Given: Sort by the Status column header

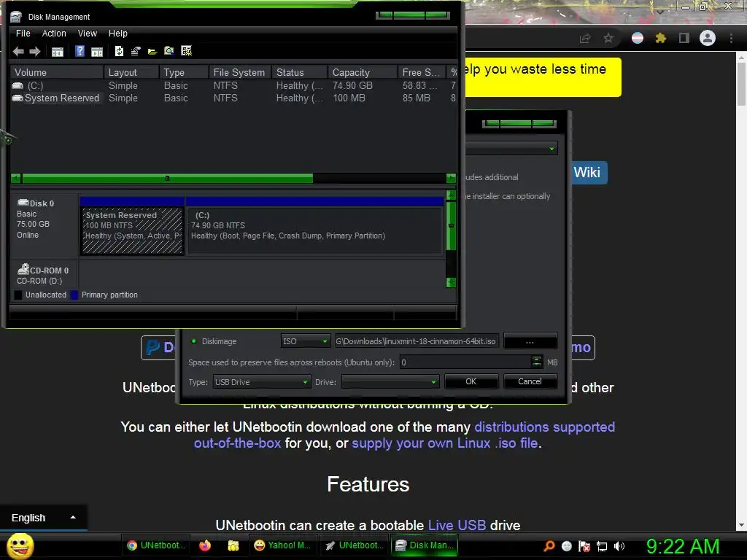Looking at the screenshot, I should [x=300, y=72].
